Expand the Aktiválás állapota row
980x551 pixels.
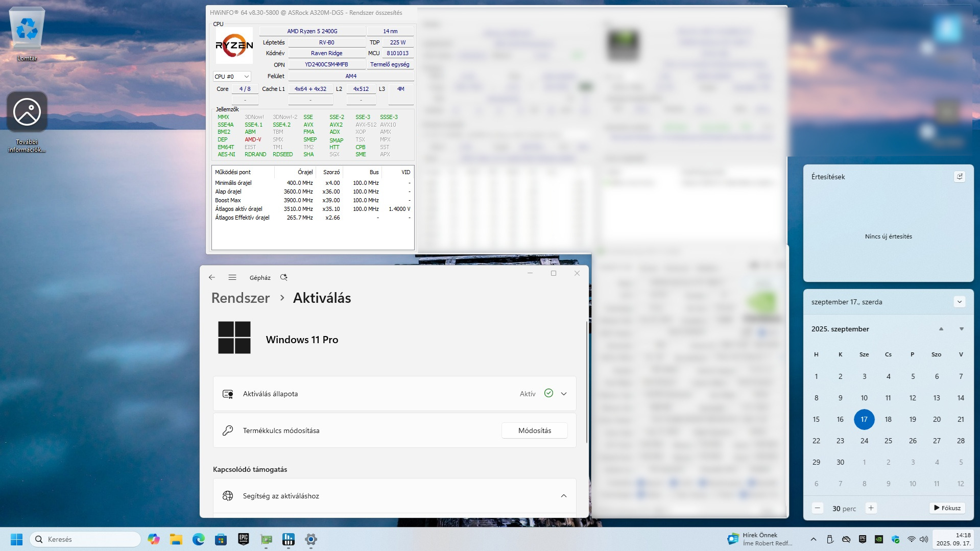564,394
